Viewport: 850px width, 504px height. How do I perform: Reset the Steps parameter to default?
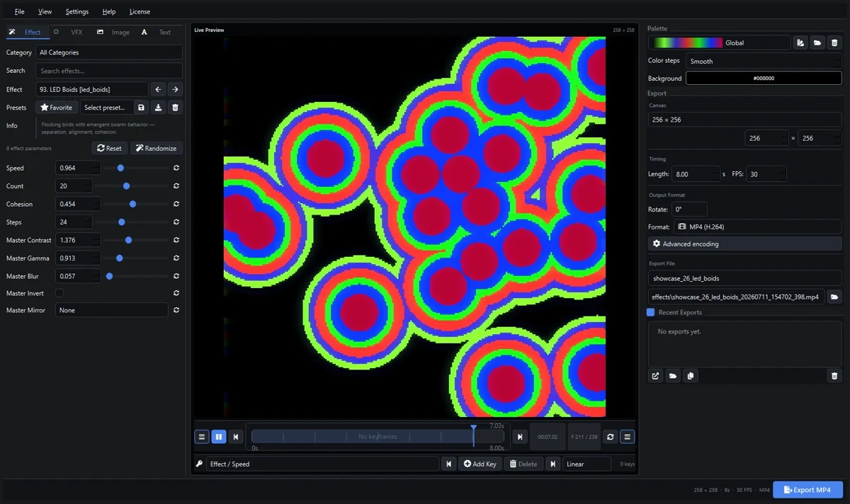click(x=176, y=222)
